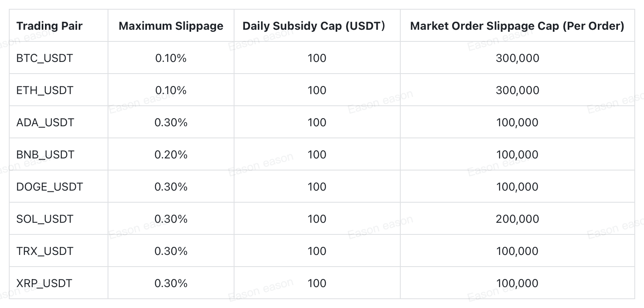
Task: Select the TRX_USDT trading pair cell
Action: pos(45,251)
